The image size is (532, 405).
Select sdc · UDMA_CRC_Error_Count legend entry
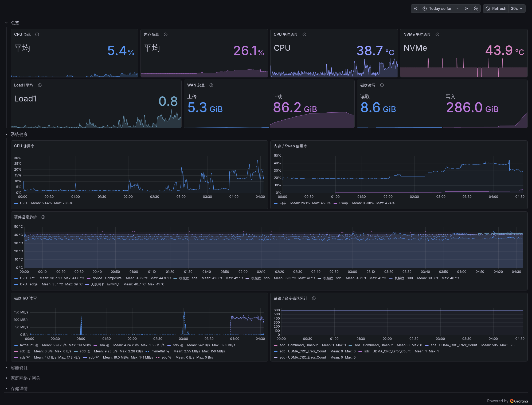pos(387,351)
